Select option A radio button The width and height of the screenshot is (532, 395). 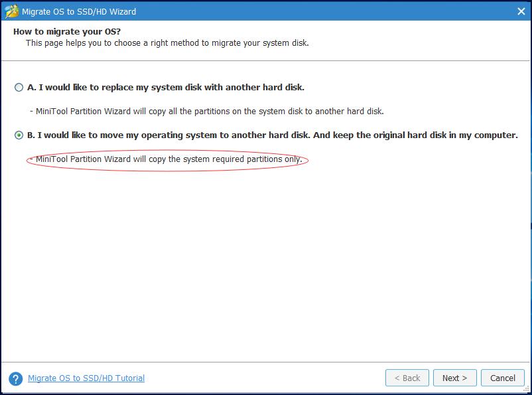19,87
